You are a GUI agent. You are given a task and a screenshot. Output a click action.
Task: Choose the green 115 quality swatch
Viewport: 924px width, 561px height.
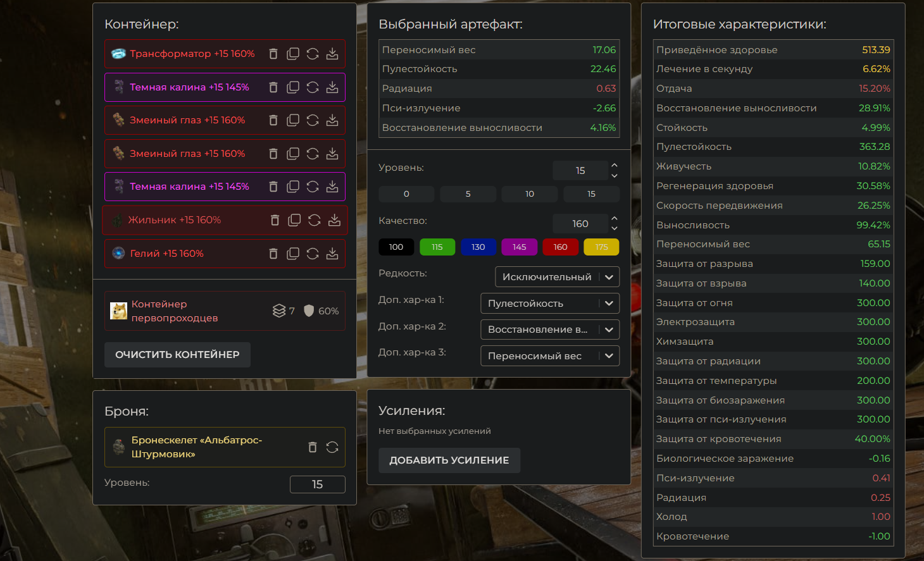point(437,247)
